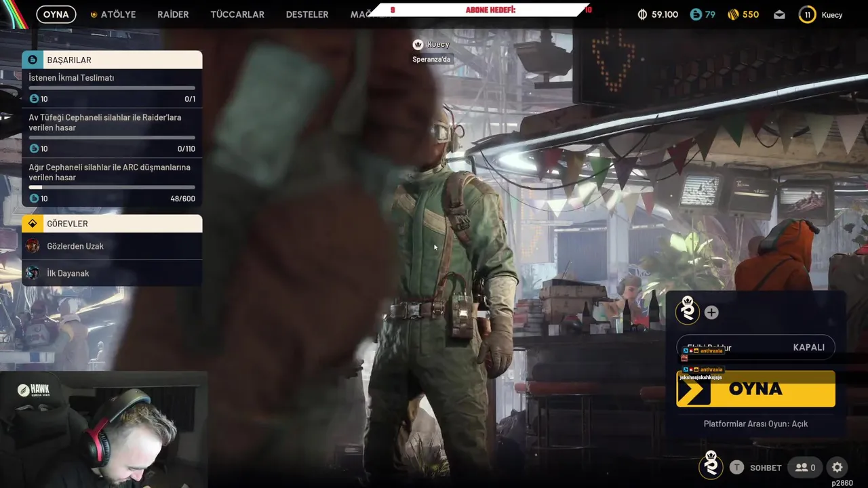Image resolution: width=868 pixels, height=488 pixels.
Task: Click the 59.100 coin currency icon
Action: (x=642, y=14)
